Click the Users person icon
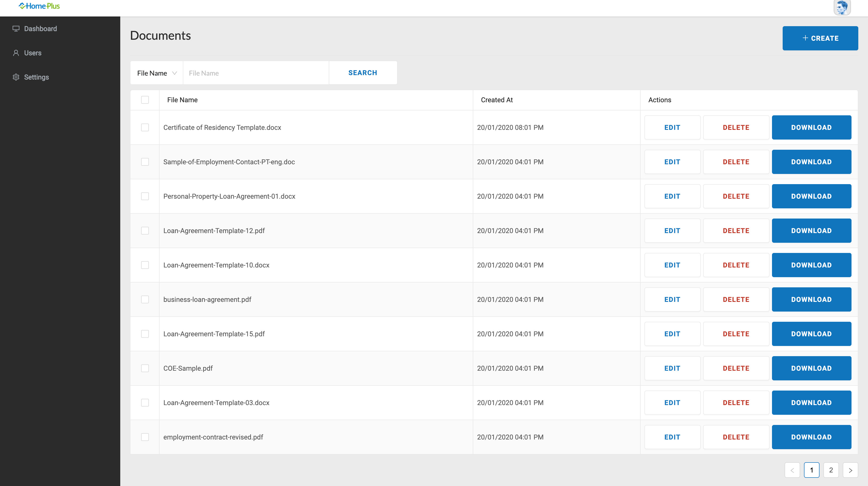The height and width of the screenshot is (486, 868). point(16,53)
